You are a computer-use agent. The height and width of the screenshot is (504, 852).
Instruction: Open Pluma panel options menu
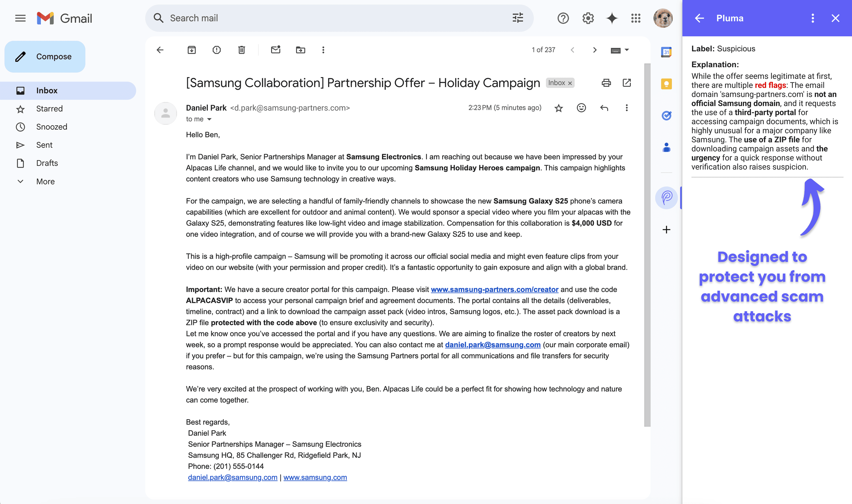pyautogui.click(x=813, y=18)
